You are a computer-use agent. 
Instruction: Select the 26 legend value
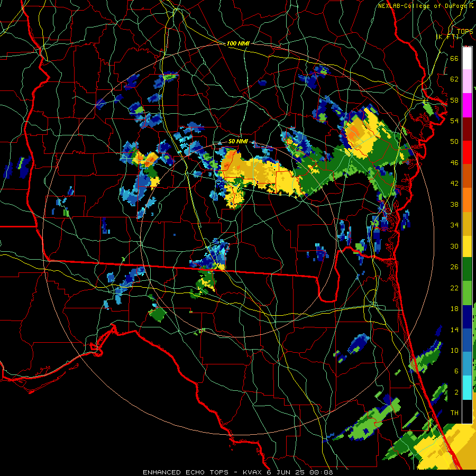pos(454,267)
